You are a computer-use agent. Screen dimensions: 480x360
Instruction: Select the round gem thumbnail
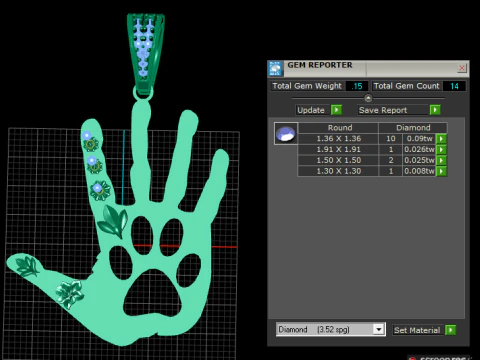(286, 133)
